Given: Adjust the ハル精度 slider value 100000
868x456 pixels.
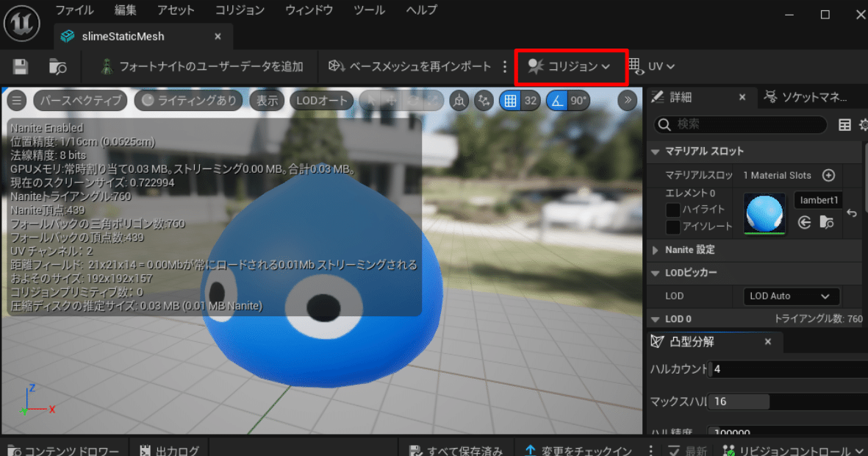Looking at the screenshot, I should pos(789,430).
